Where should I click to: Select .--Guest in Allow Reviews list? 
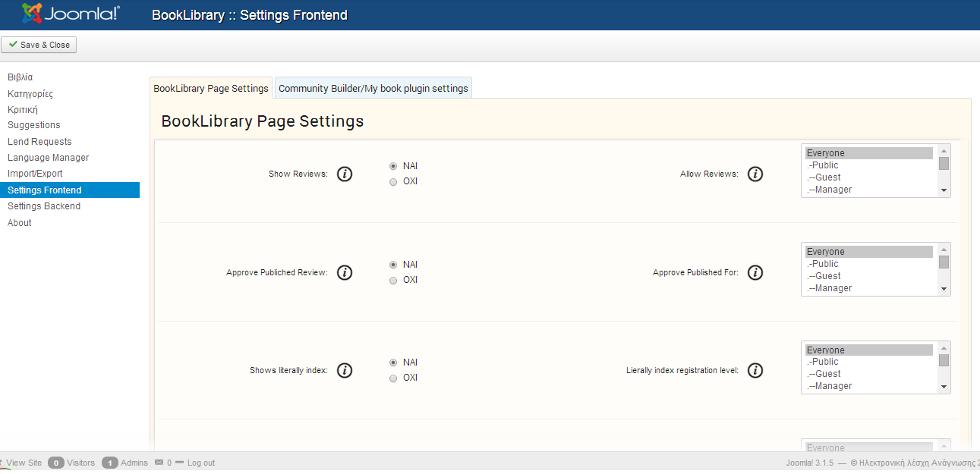pos(869,177)
